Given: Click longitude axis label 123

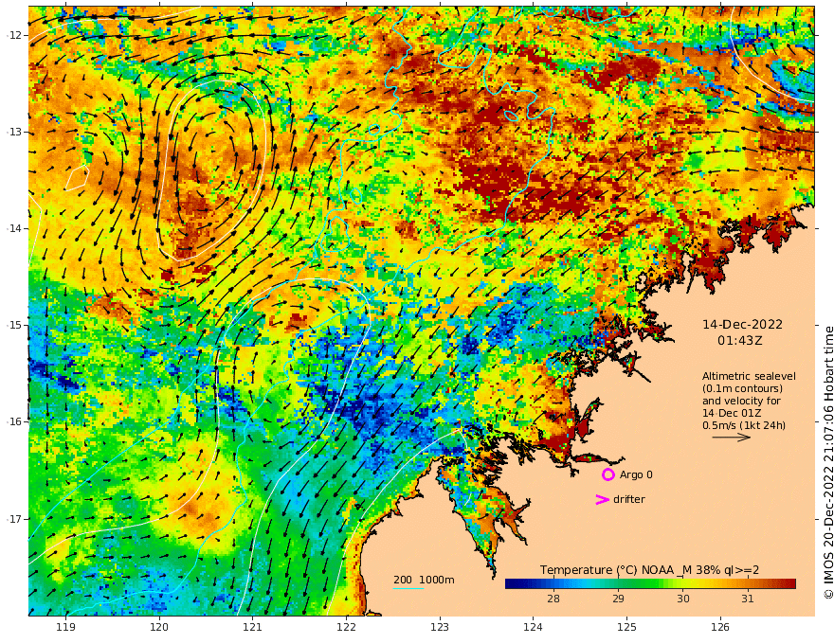Looking at the screenshot, I should tap(440, 627).
